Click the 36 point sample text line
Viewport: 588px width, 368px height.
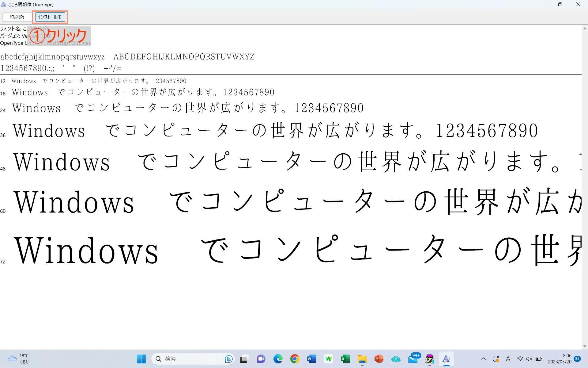click(275, 130)
